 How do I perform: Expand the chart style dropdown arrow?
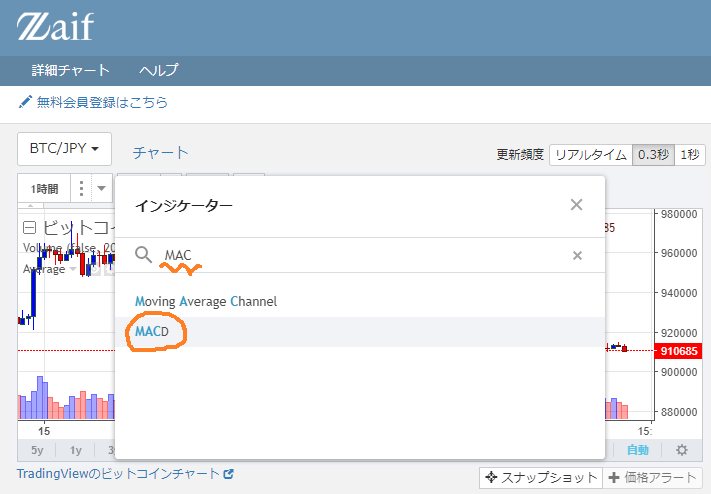pos(101,188)
